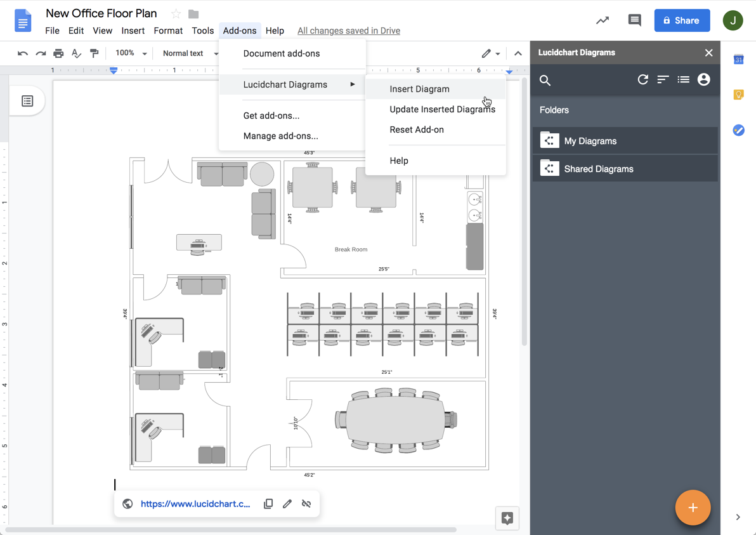The width and height of the screenshot is (756, 535).
Task: Open Google Keep in the side panel
Action: [x=738, y=94]
